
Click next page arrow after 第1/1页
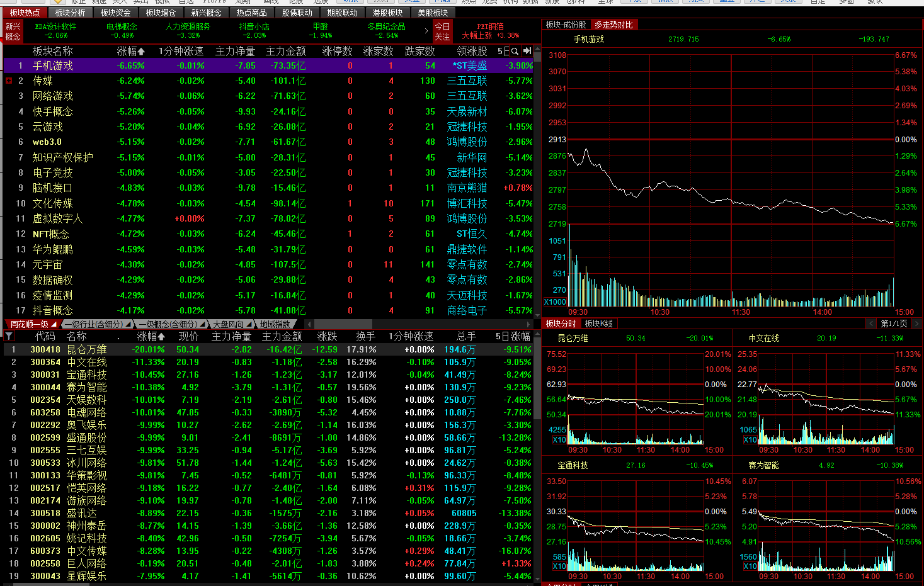(915, 324)
